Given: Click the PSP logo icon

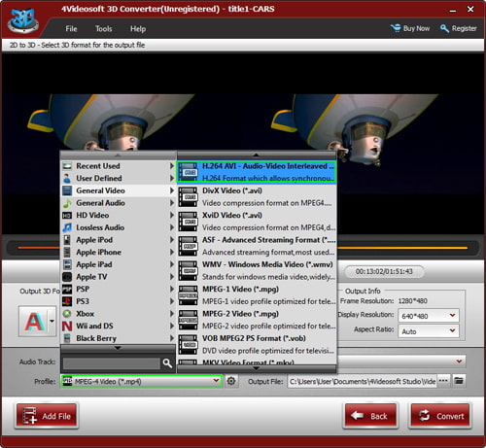Looking at the screenshot, I should [x=67, y=289].
